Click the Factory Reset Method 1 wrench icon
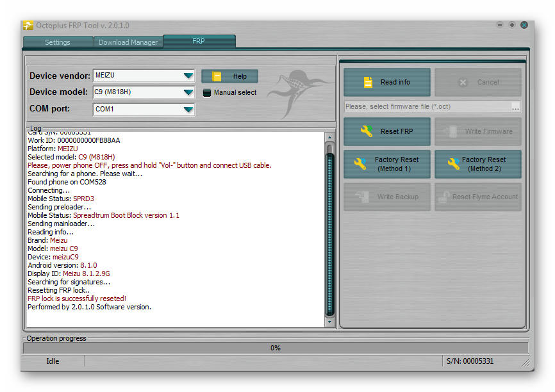 tap(360, 164)
